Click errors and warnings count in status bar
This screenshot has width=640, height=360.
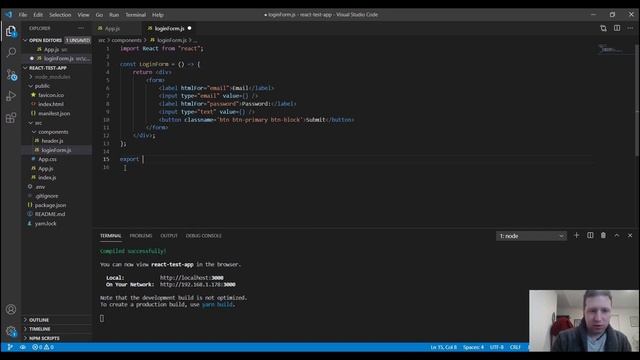pos(43,347)
